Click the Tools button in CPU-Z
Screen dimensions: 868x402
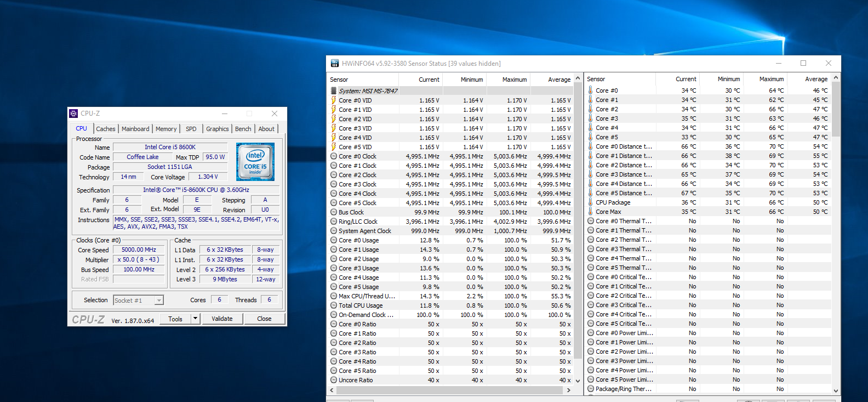click(x=175, y=319)
